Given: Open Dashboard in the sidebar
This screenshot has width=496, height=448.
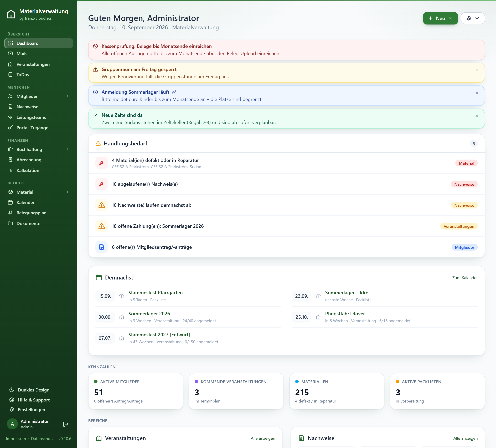Looking at the screenshot, I should (39, 43).
